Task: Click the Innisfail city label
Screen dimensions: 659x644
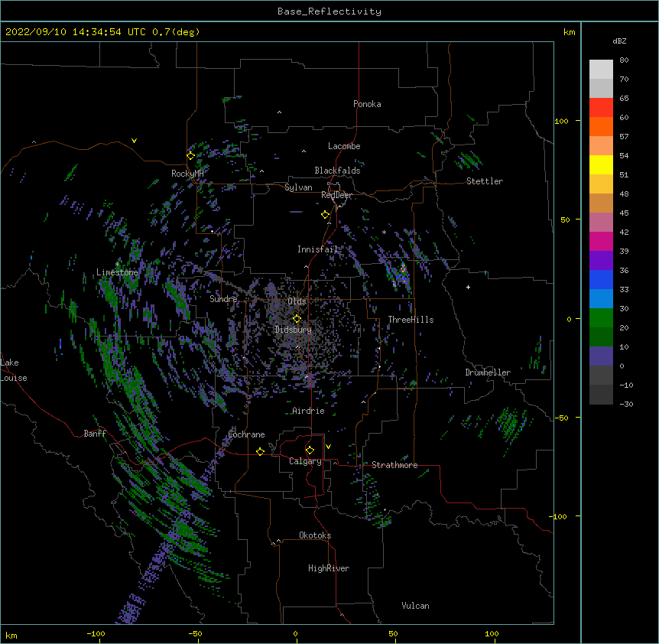Action: (x=318, y=249)
